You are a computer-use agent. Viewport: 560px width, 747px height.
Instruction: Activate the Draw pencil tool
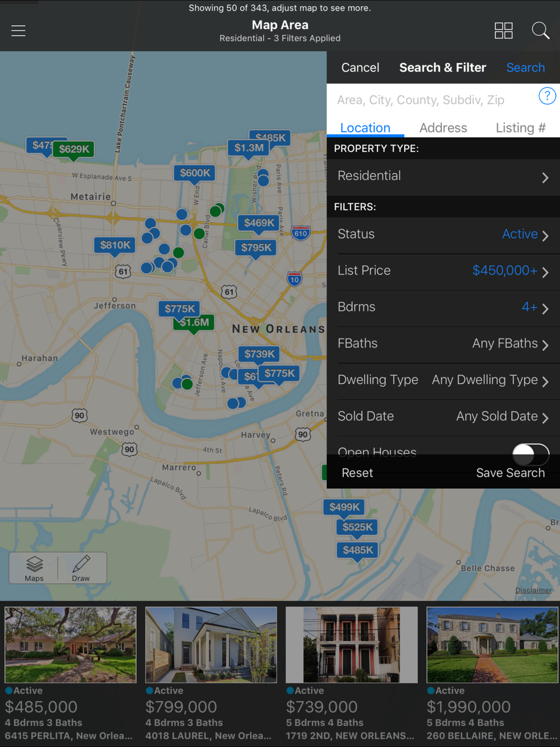tap(81, 568)
